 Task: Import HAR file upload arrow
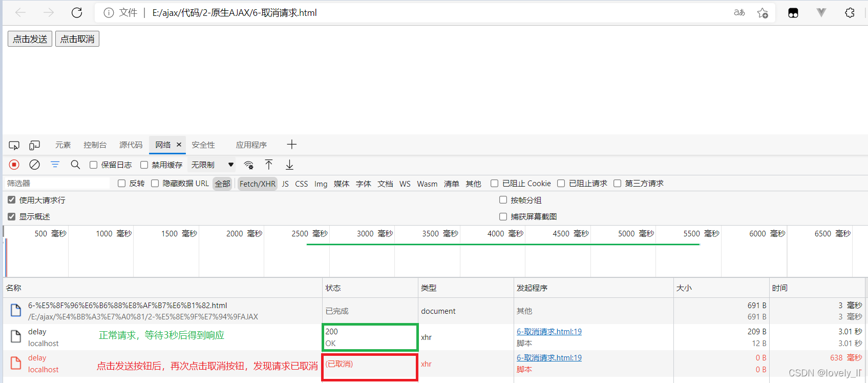click(269, 165)
